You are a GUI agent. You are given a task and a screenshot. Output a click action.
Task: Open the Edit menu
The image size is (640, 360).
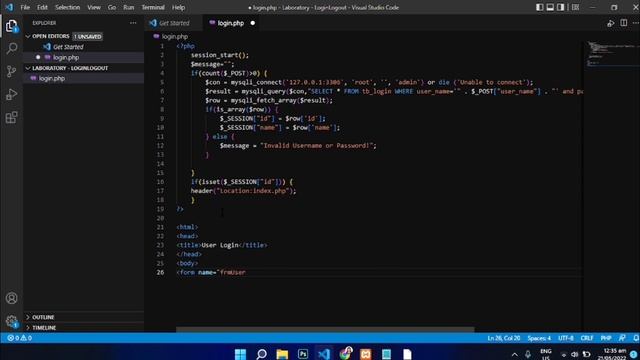pyautogui.click(x=42, y=7)
